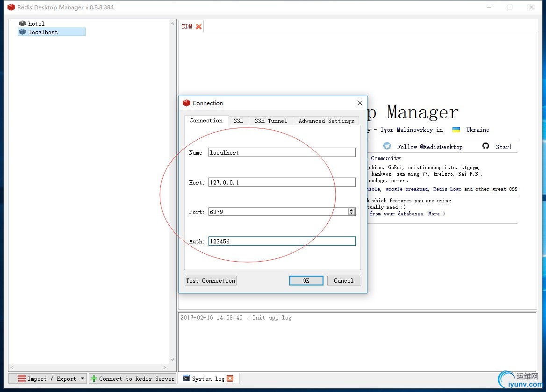Switch to the SSL tab in the Connection dialog

pyautogui.click(x=238, y=121)
